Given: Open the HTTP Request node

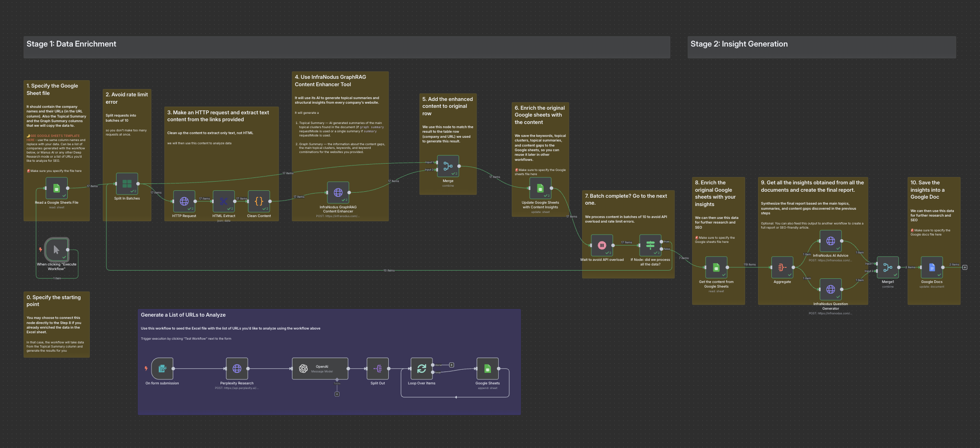Looking at the screenshot, I should pyautogui.click(x=184, y=201).
